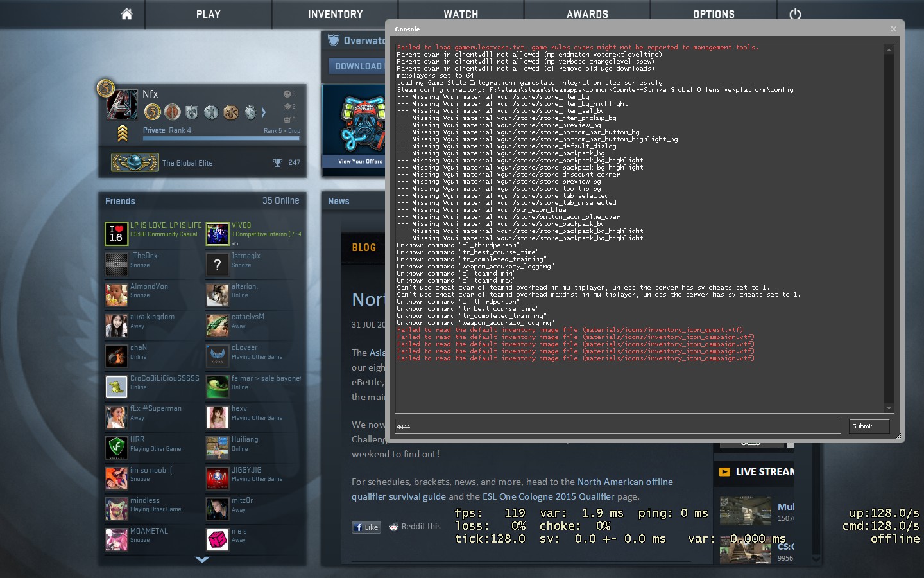Open n e s friend avatar
The image size is (924, 578).
click(218, 539)
